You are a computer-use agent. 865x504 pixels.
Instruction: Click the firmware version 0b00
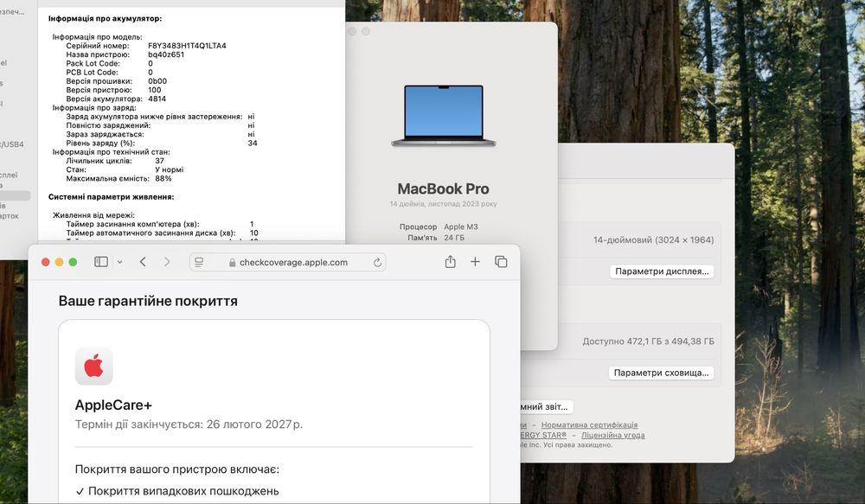click(x=157, y=81)
